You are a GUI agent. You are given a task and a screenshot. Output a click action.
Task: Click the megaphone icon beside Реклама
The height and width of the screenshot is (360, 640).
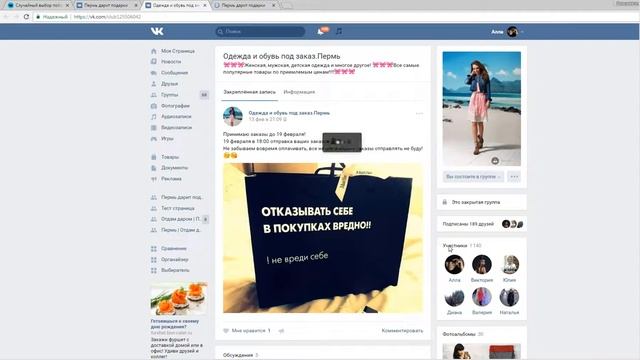pyautogui.click(x=154, y=179)
